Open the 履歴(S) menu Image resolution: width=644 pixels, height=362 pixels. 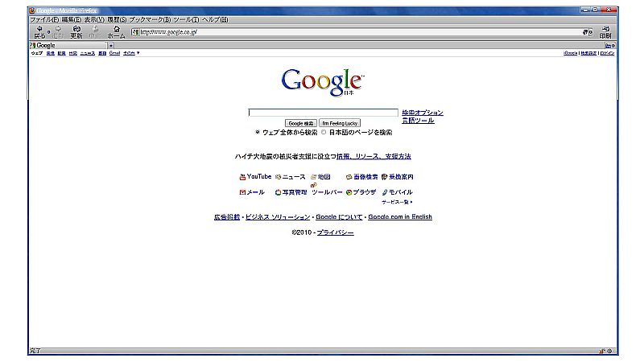[x=117, y=19]
